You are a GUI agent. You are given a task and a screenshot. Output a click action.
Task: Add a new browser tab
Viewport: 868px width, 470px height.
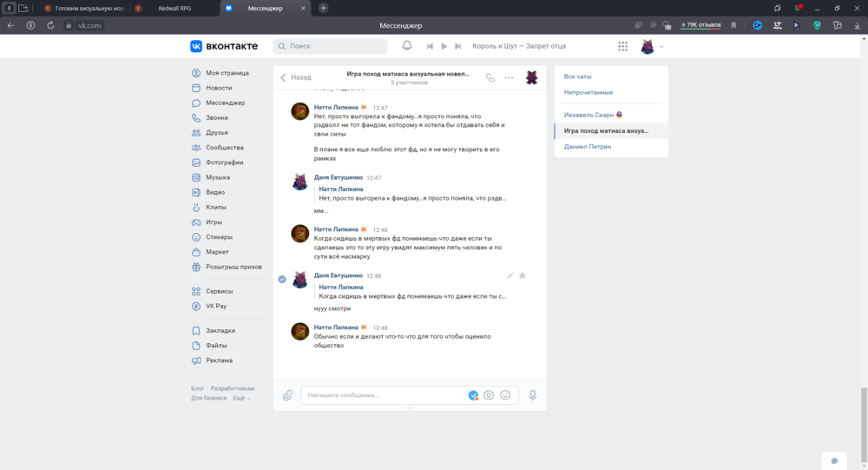(x=323, y=9)
